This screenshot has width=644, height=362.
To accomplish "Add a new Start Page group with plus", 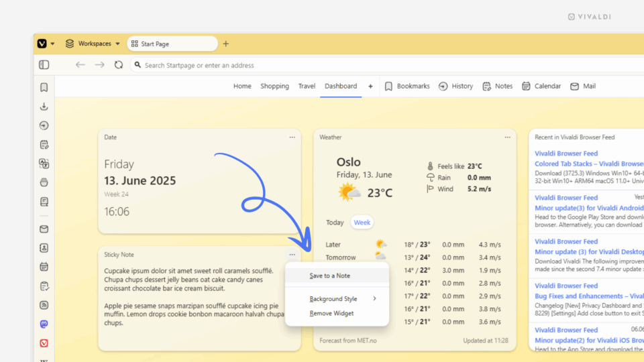I will point(370,86).
